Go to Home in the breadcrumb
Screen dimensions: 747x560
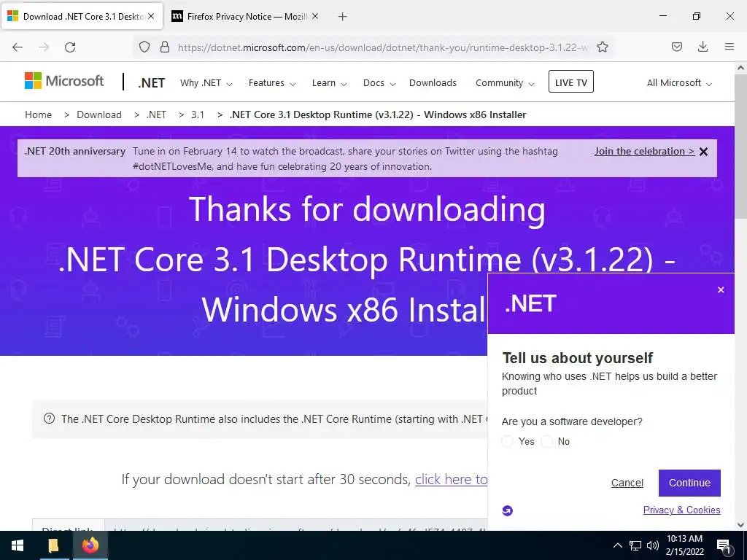click(x=38, y=114)
